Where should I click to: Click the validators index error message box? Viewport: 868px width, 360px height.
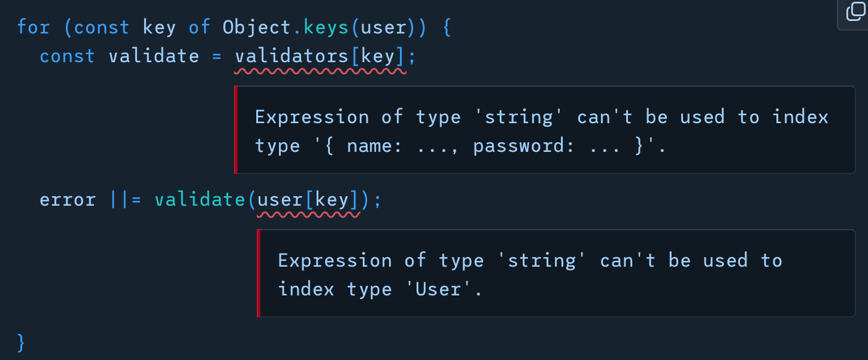pos(545,130)
